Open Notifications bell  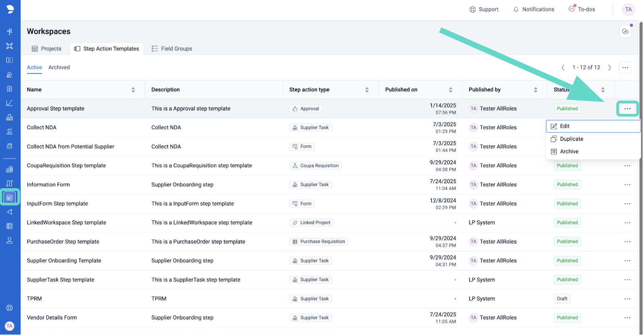[534, 9]
